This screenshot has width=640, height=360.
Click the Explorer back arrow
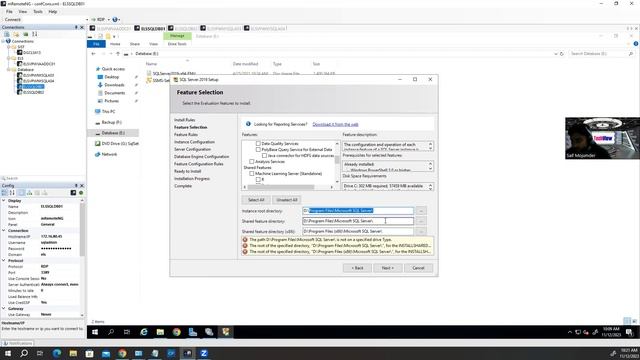point(93,53)
